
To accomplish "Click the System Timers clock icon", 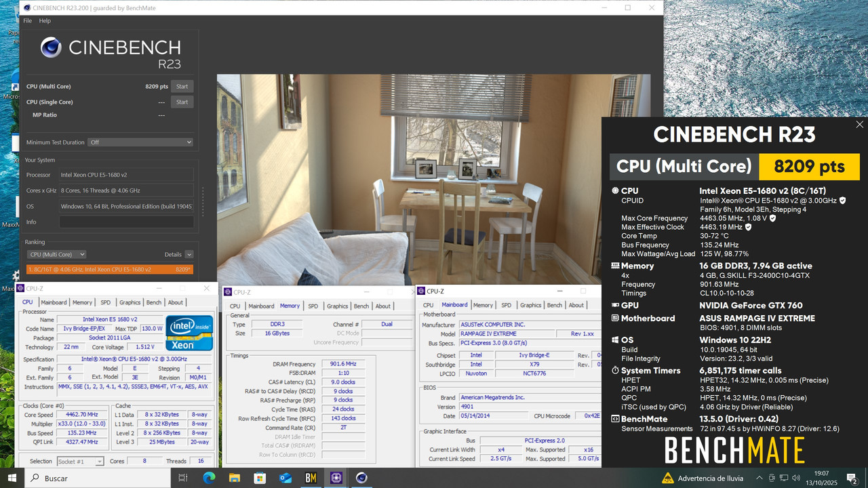I will (615, 371).
